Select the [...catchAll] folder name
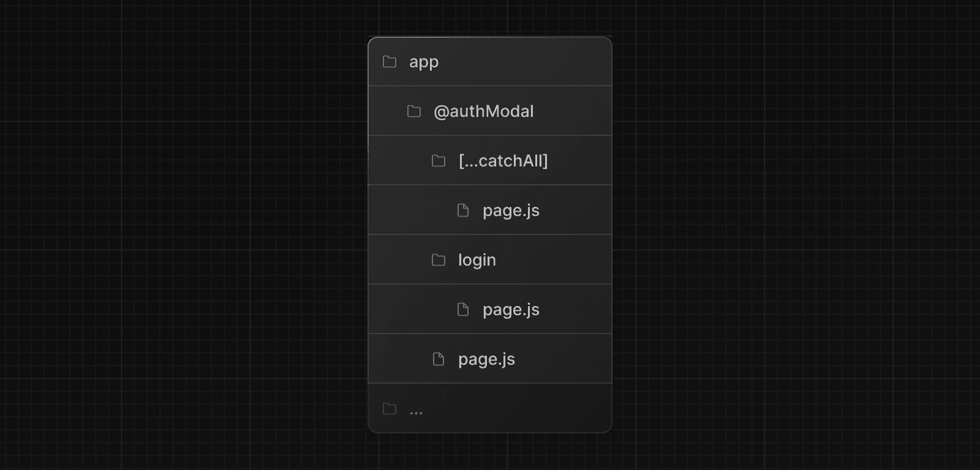This screenshot has width=980, height=470. tap(503, 161)
